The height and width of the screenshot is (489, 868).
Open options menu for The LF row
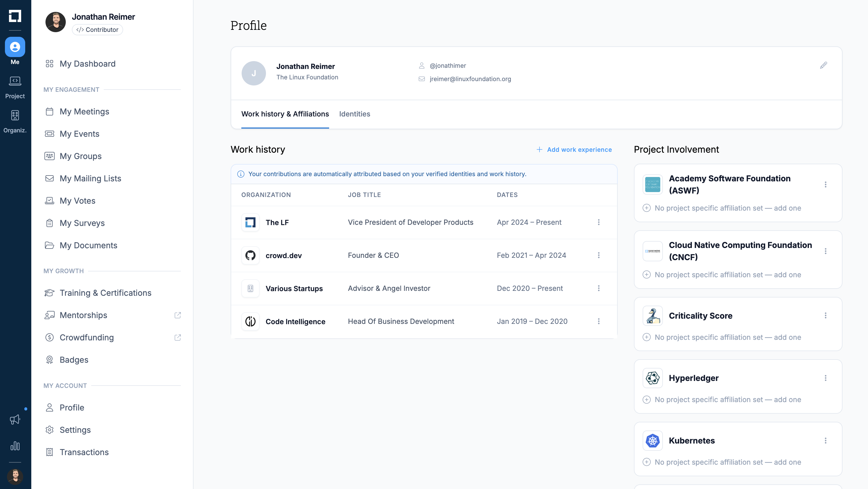point(599,222)
